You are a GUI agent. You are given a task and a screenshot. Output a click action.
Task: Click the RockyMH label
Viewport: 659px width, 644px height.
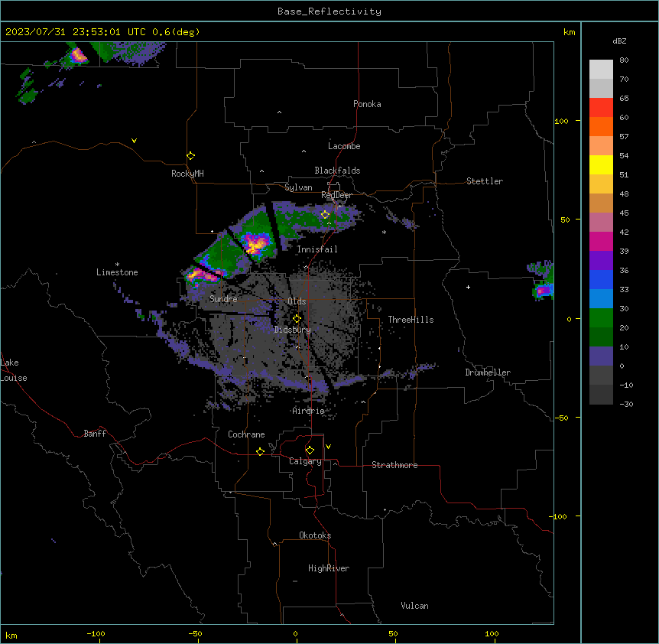click(x=187, y=174)
